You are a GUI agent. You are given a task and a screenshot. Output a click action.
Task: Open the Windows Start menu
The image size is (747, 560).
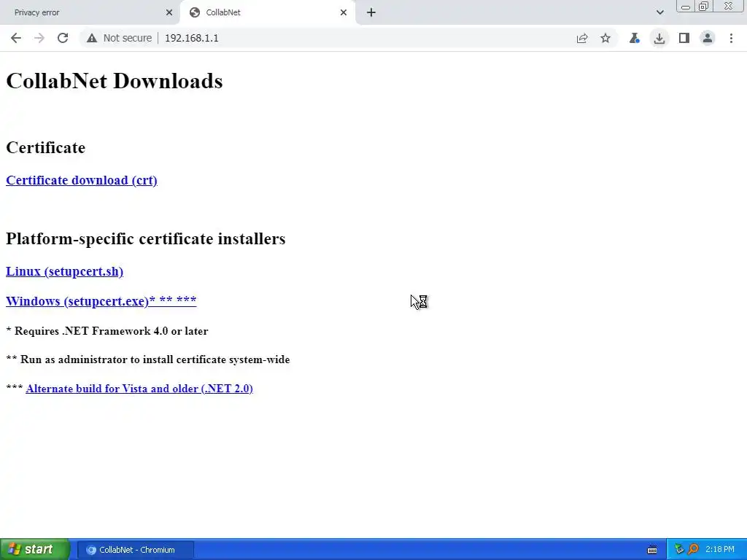[x=35, y=550]
